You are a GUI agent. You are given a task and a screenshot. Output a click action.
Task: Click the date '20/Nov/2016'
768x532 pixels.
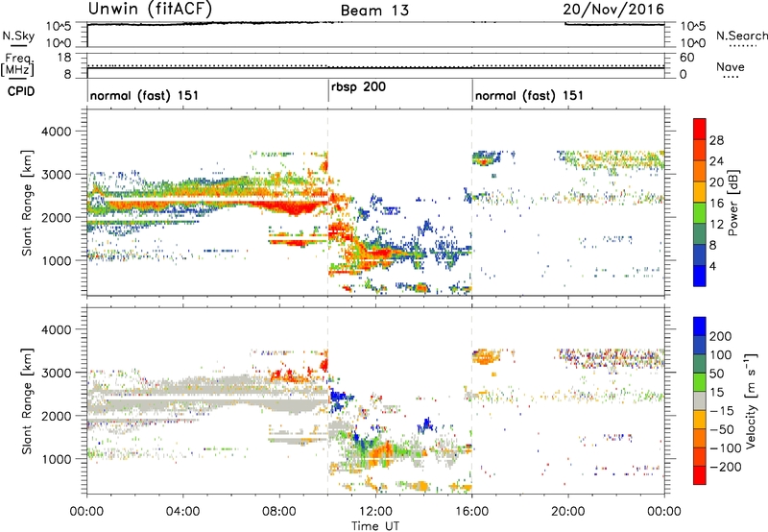pyautogui.click(x=613, y=10)
